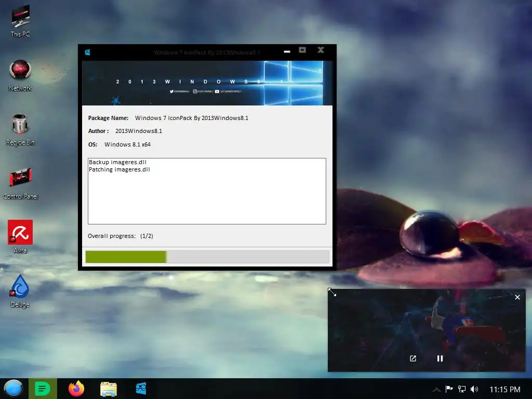Open File Explorer from the taskbar
Viewport: 532px width, 399px height.
click(109, 389)
